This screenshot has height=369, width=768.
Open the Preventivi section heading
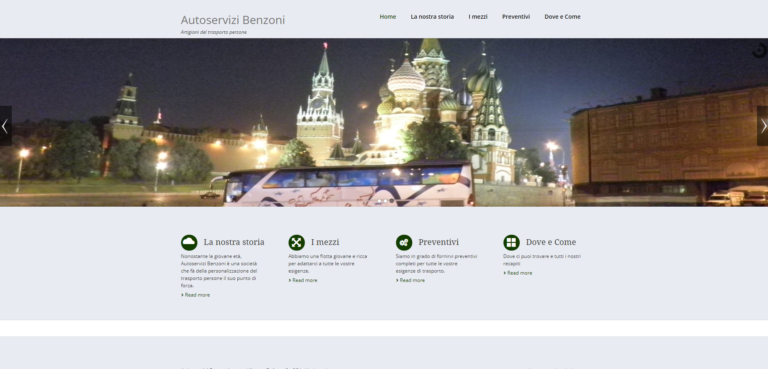click(438, 242)
